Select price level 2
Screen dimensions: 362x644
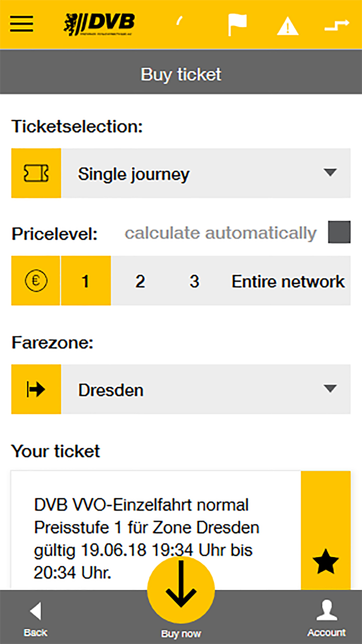click(x=140, y=281)
